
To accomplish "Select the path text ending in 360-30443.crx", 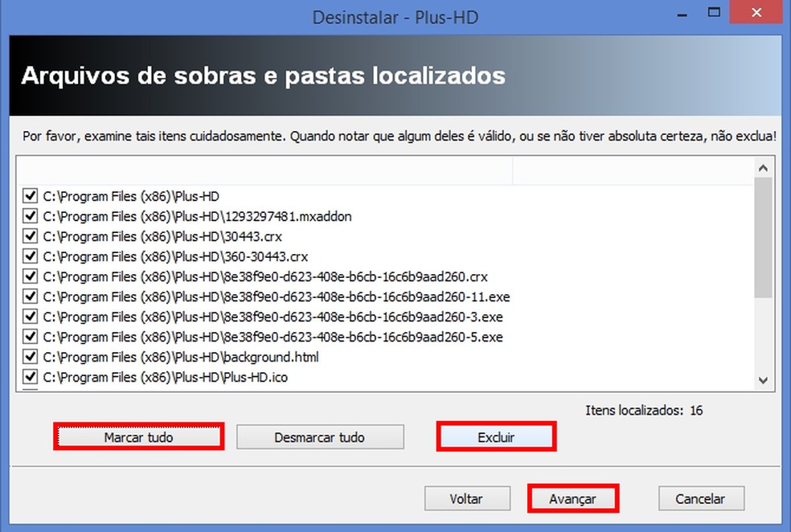I will point(175,256).
